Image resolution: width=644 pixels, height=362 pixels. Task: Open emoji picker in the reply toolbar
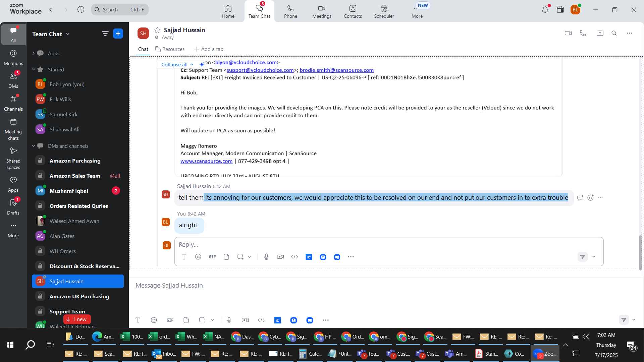pyautogui.click(x=198, y=257)
